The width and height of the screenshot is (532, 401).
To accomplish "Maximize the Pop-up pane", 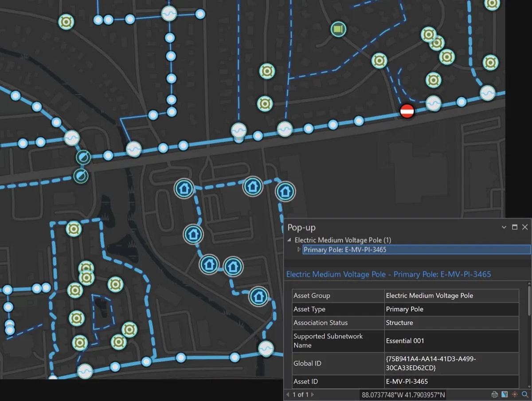I will [514, 227].
